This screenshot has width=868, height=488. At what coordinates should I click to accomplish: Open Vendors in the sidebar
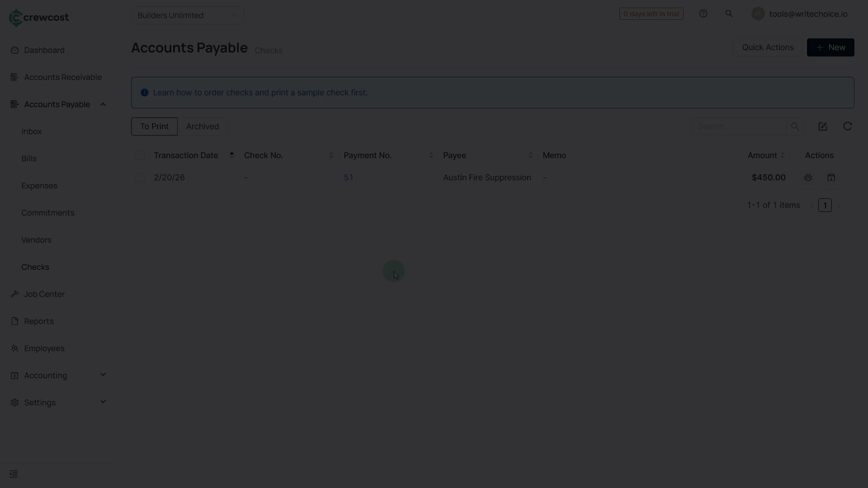tap(36, 240)
